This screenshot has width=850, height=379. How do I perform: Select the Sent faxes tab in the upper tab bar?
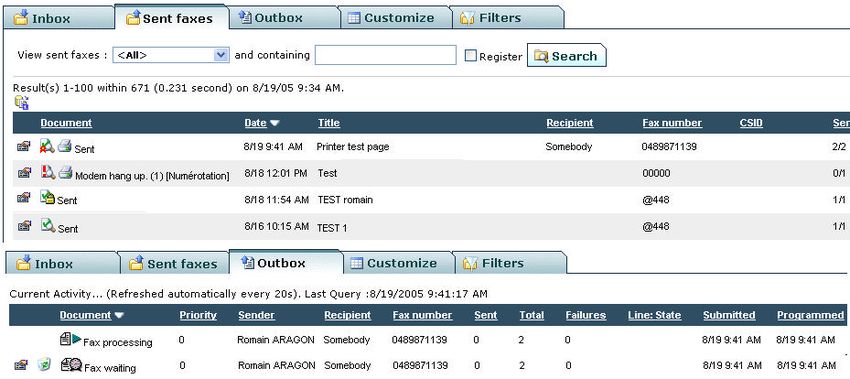[171, 17]
